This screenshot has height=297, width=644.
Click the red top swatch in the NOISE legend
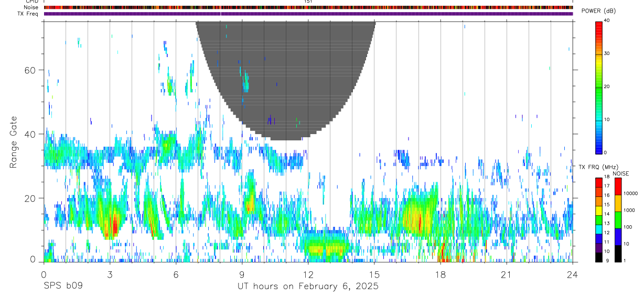pos(618,186)
